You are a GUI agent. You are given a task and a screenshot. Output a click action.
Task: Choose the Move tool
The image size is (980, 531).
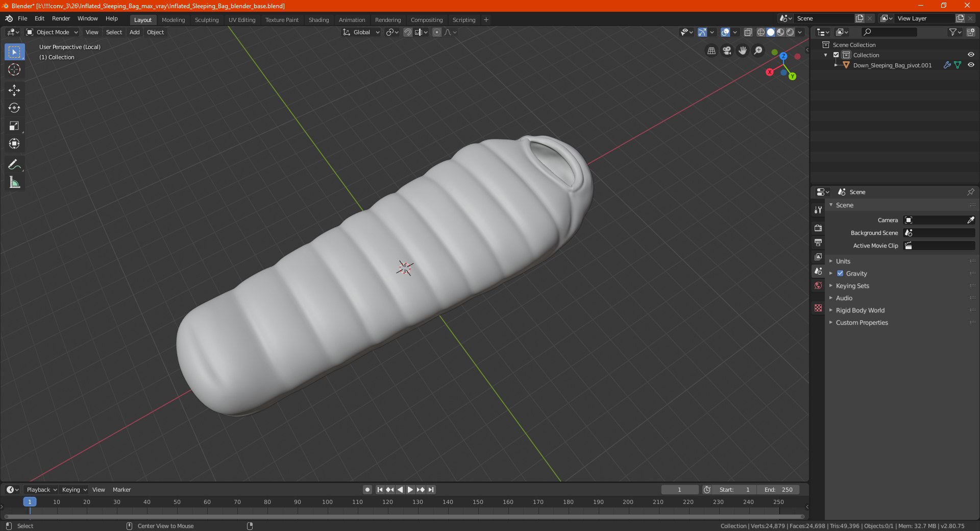pyautogui.click(x=14, y=90)
